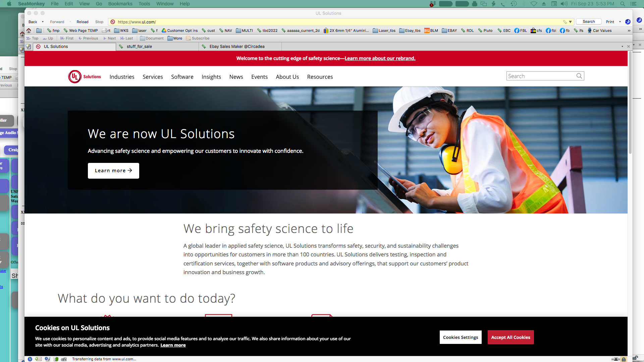This screenshot has height=362, width=644.
Task: Click the Subscribe RSS feed icon
Action: click(x=188, y=38)
